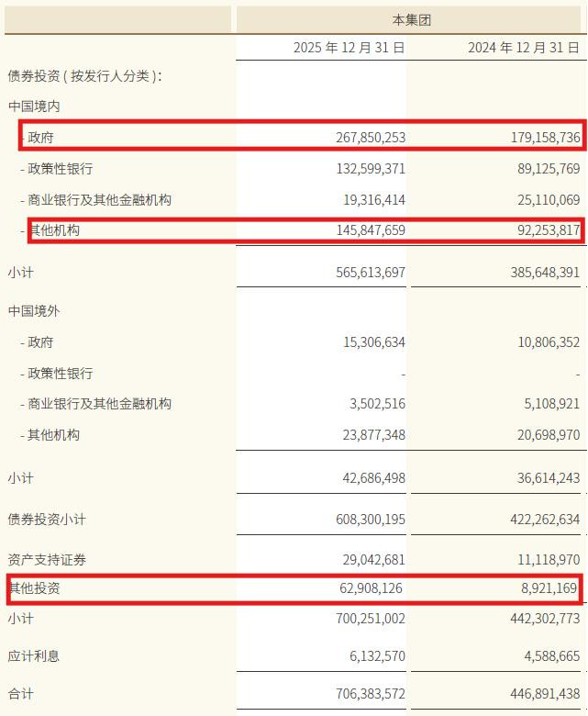Click the 中国境内 section label
588x716 pixels.
click(34, 106)
